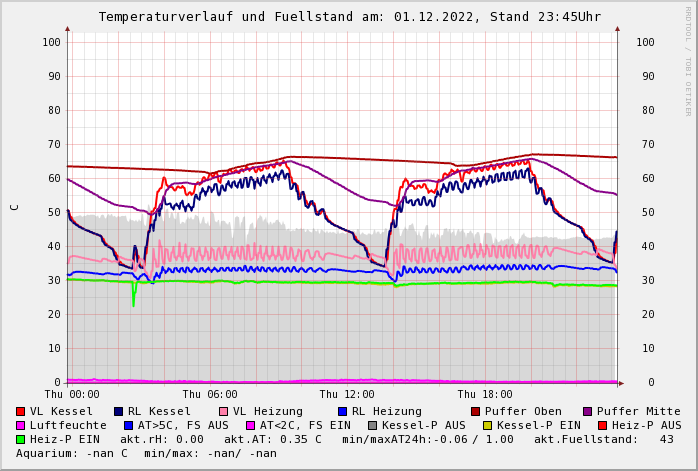
Task: Click the 'Aquarium: -nan C' status line
Action: click(x=72, y=454)
